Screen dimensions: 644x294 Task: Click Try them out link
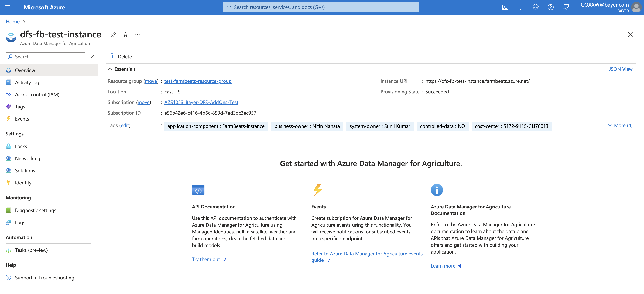209,259
